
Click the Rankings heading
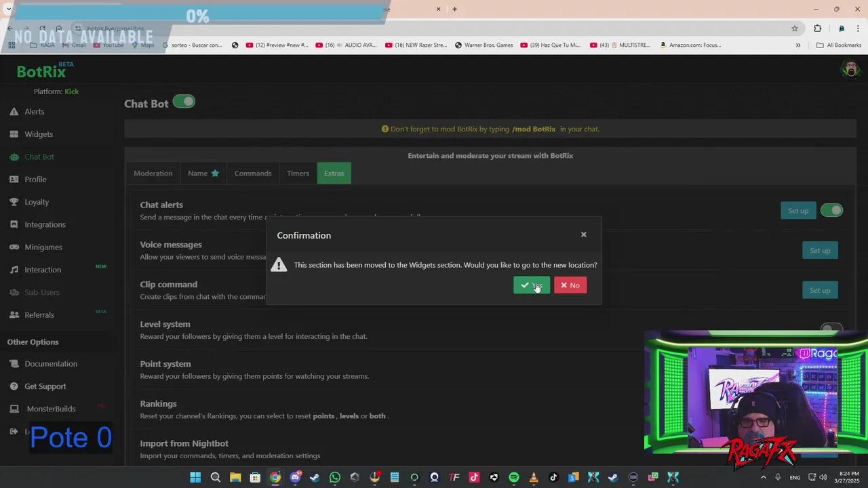coord(159,404)
